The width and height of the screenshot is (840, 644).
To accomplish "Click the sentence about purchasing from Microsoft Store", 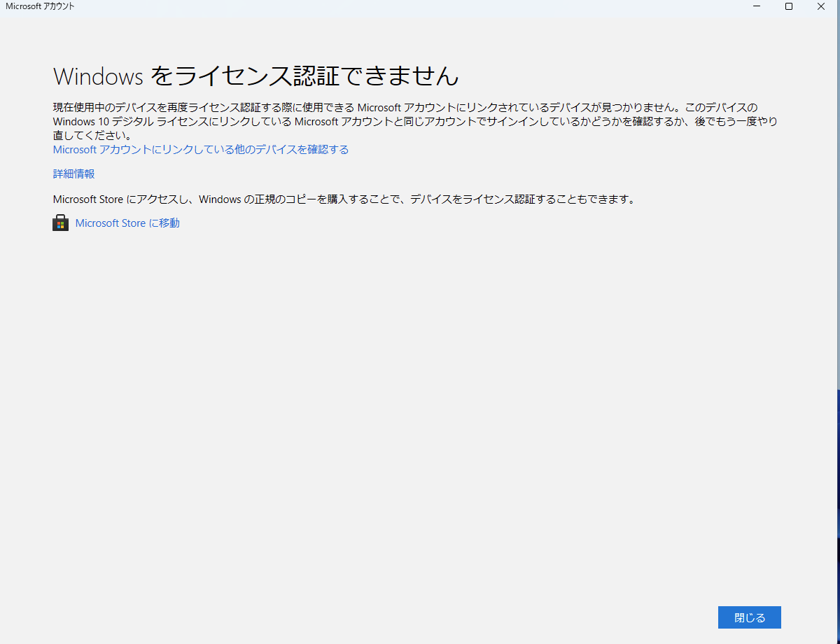I will click(x=344, y=199).
